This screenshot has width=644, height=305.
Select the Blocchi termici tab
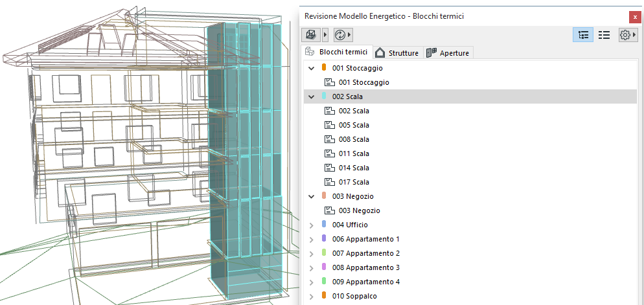tap(337, 52)
